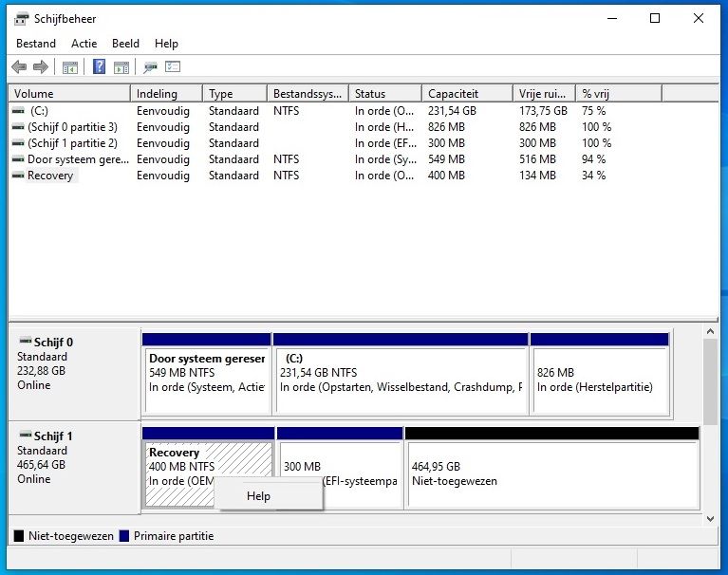Click the Forward arrow toolbar icon
The width and height of the screenshot is (728, 575).
41,66
